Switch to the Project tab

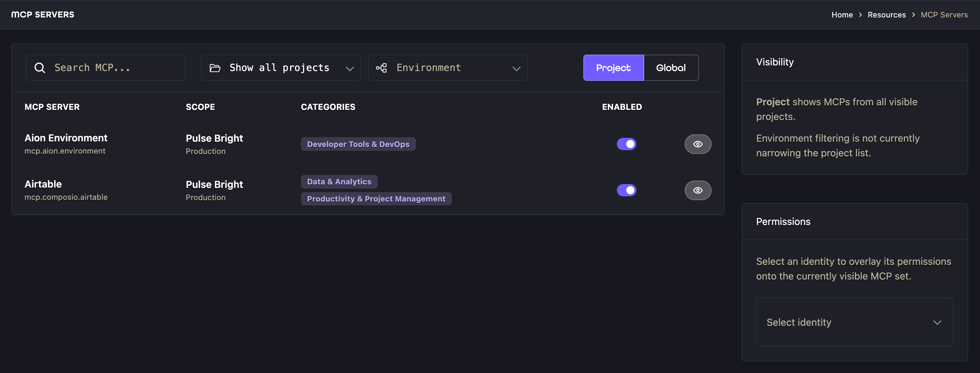613,68
